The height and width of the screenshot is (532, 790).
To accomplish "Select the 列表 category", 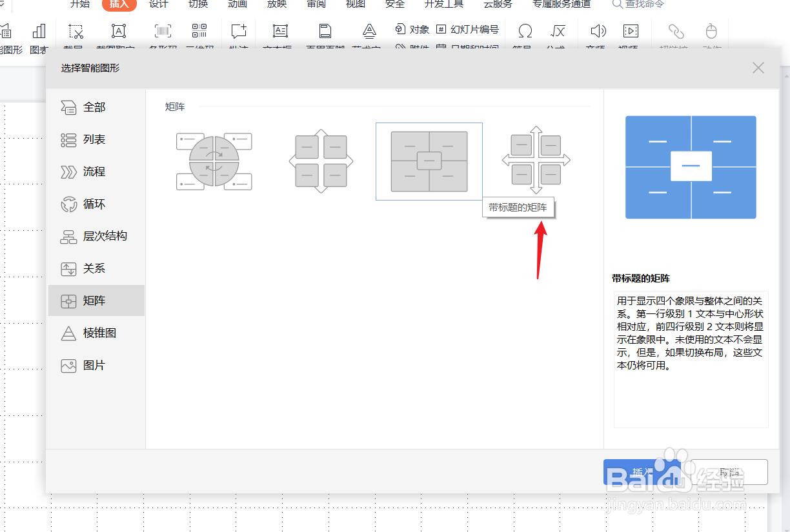I will [x=96, y=139].
